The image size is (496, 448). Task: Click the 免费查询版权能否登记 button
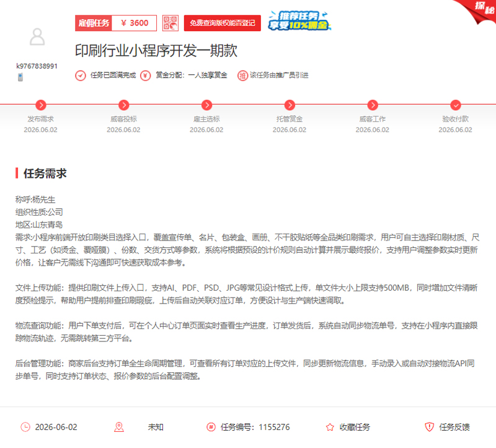click(x=223, y=23)
